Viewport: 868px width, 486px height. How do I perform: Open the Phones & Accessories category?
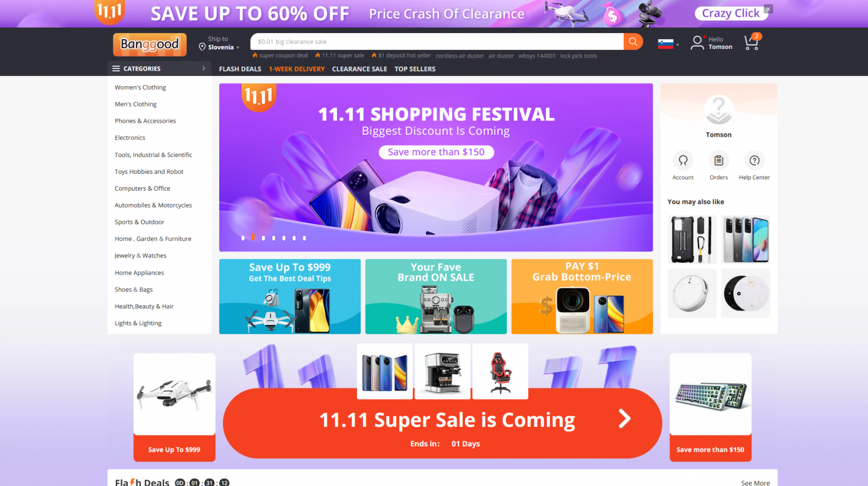tap(145, 121)
